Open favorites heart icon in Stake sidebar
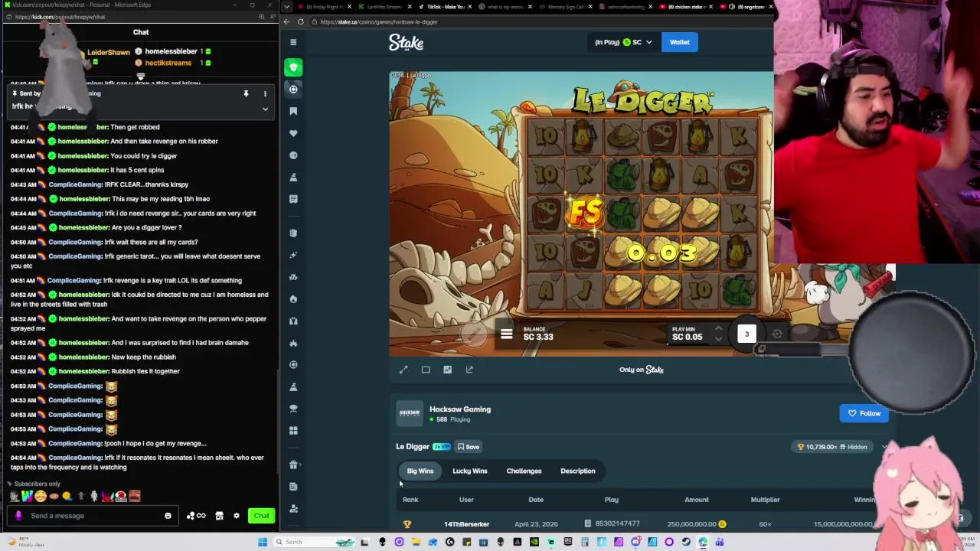 point(293,133)
